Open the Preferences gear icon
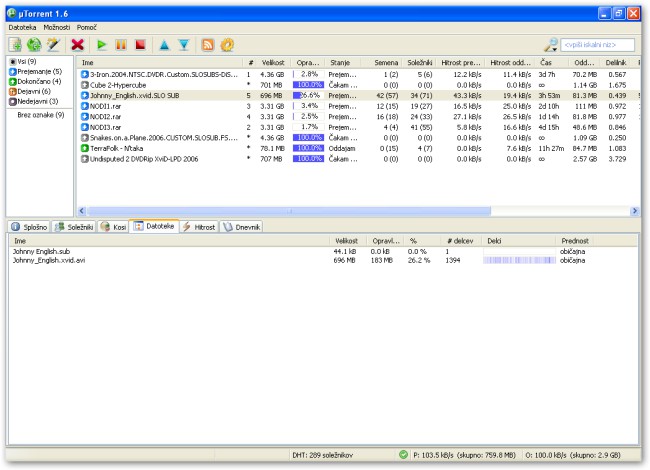The height and width of the screenshot is (470, 650). tap(227, 45)
